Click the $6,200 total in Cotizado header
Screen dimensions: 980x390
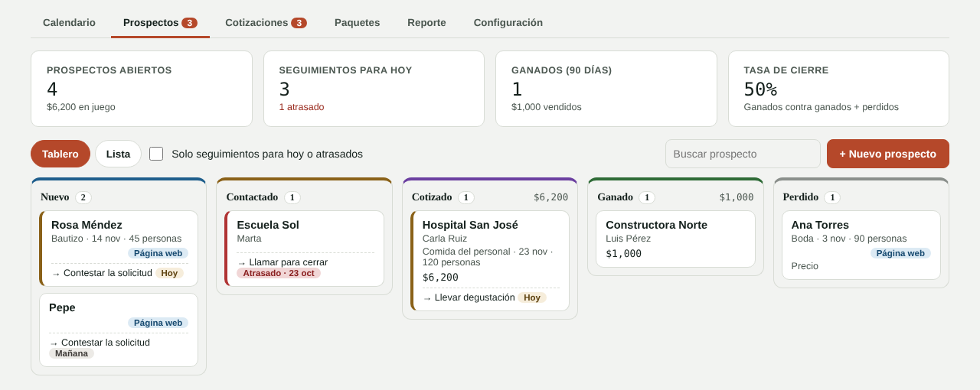pos(550,197)
